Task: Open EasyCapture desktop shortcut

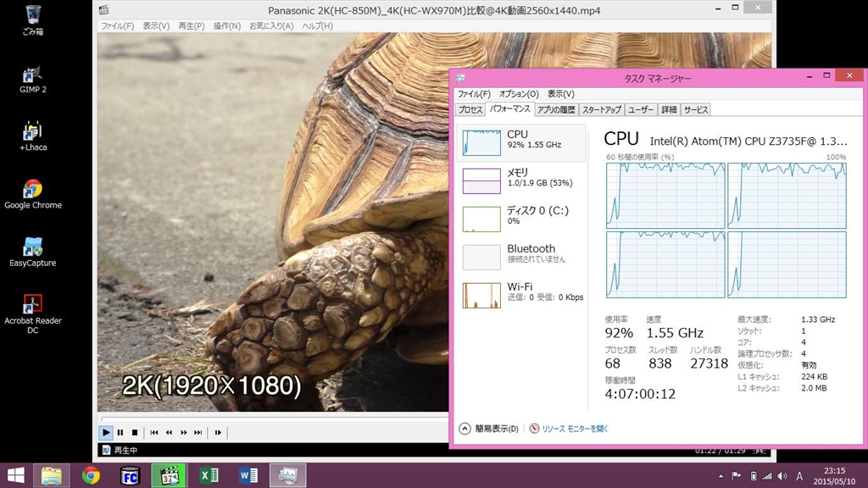Action: coord(33,252)
